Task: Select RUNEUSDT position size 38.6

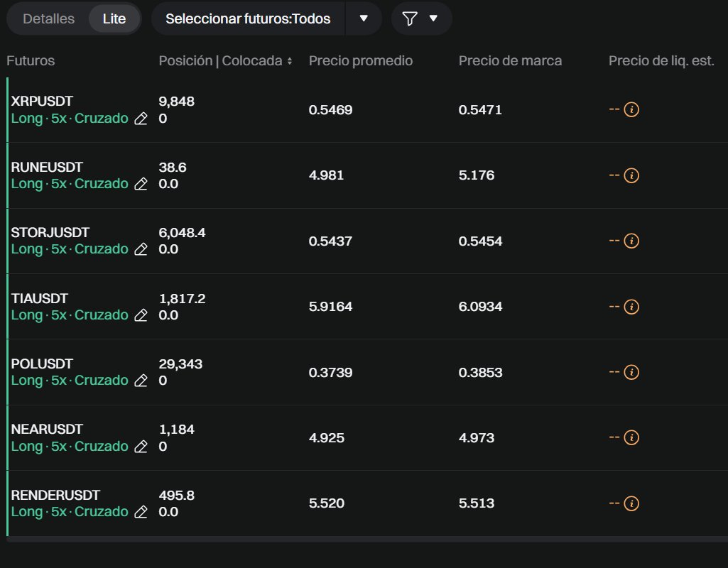Action: 173,167
